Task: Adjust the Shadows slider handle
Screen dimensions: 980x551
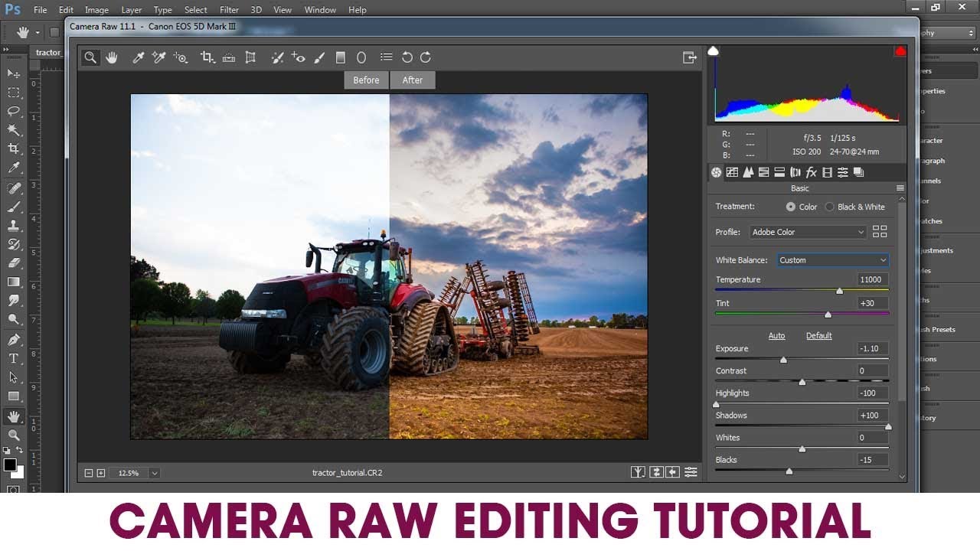Action: click(x=888, y=426)
